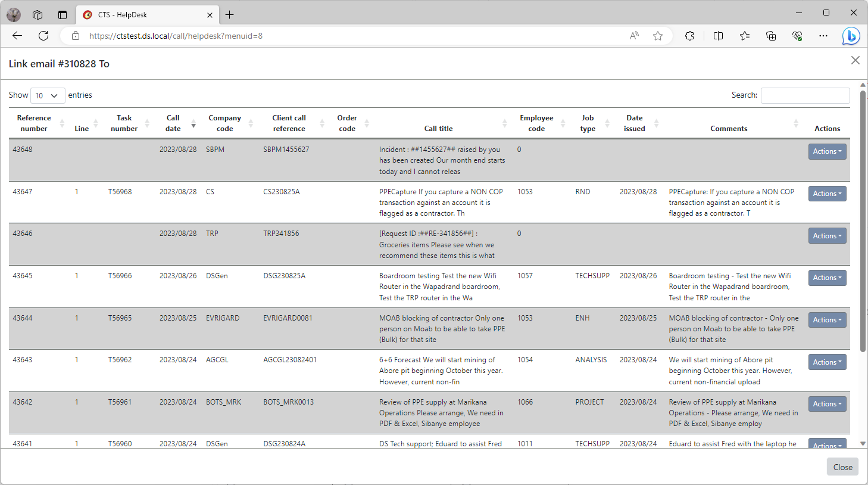
Task: Open the Favorites list icon
Action: 745,36
